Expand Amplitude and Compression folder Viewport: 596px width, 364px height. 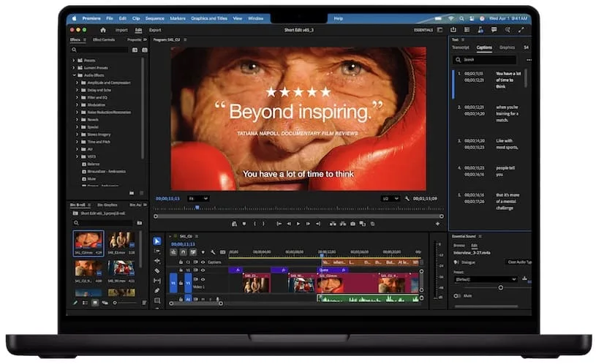[78, 83]
